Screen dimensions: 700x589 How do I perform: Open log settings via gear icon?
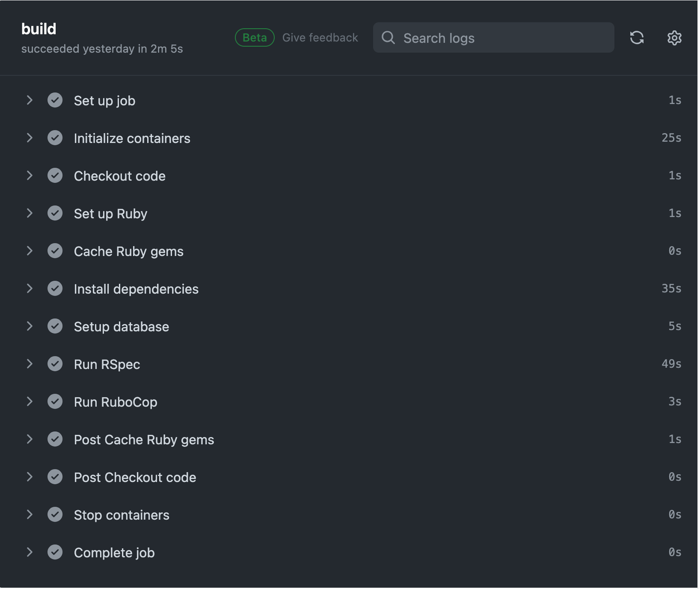coord(674,38)
